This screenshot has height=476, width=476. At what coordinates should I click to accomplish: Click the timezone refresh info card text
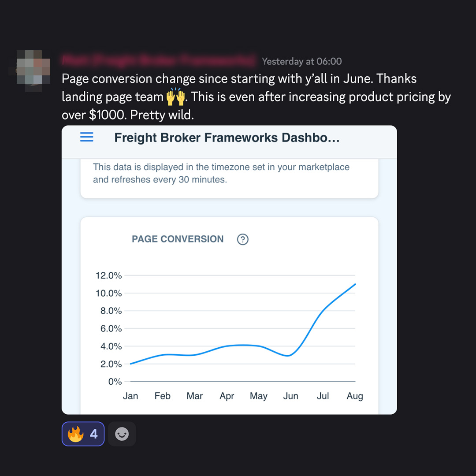[x=221, y=173]
